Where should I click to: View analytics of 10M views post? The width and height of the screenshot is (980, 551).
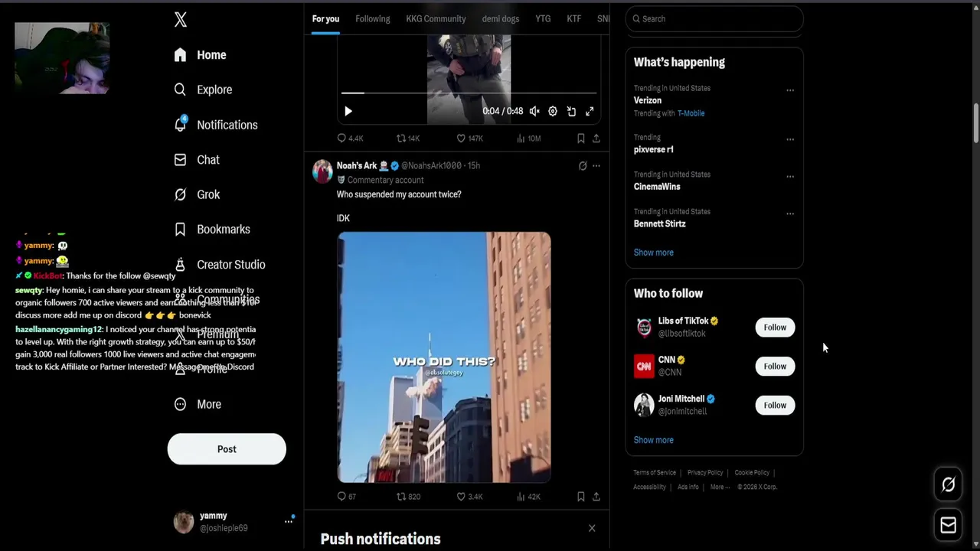click(528, 139)
